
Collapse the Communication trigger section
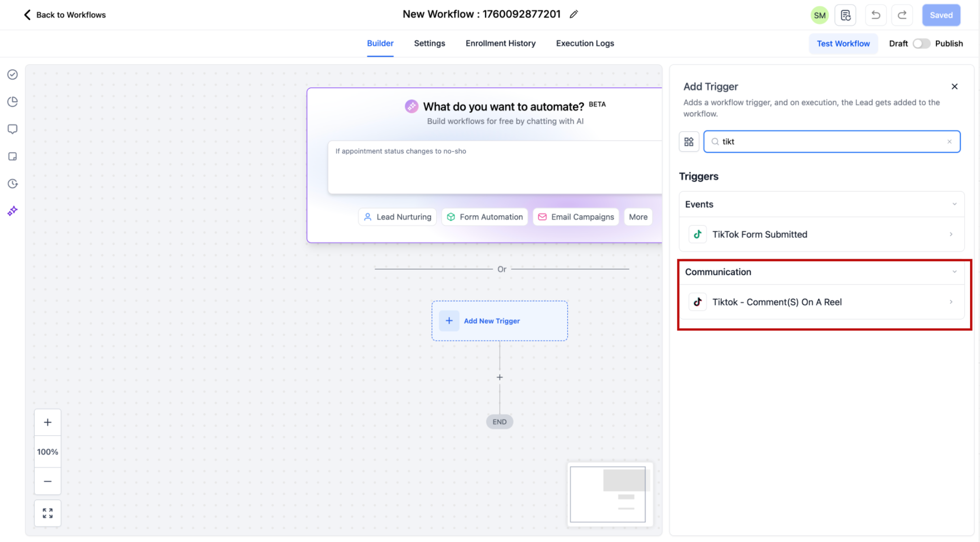point(954,272)
